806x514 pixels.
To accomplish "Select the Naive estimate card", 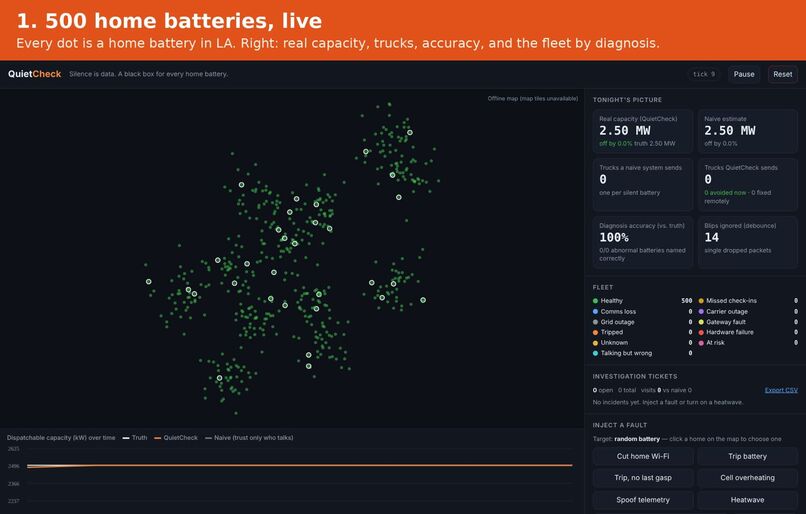I will tap(747, 131).
